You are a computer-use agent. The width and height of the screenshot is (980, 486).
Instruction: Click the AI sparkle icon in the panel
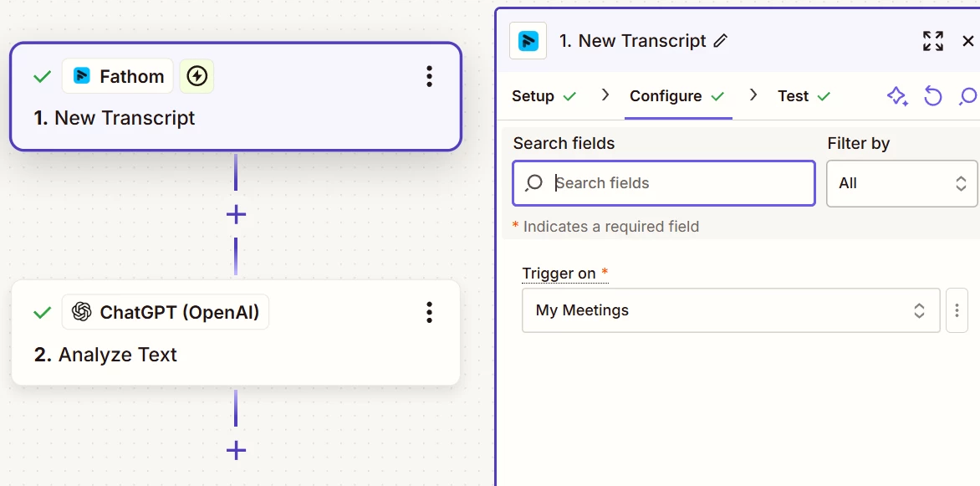pos(897,96)
